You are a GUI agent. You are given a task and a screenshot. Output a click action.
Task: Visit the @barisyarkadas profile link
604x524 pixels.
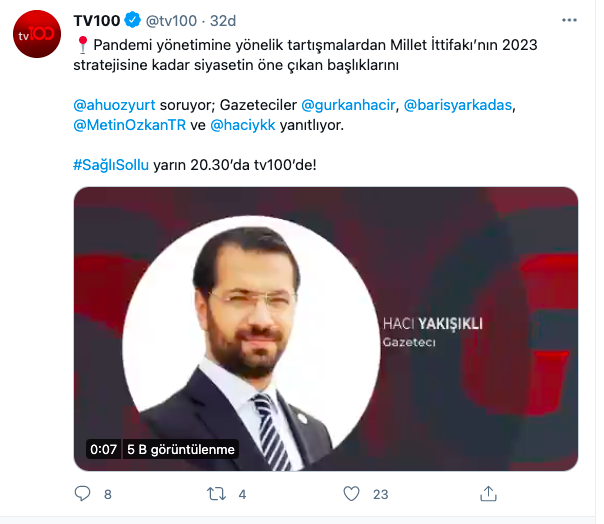pos(458,105)
